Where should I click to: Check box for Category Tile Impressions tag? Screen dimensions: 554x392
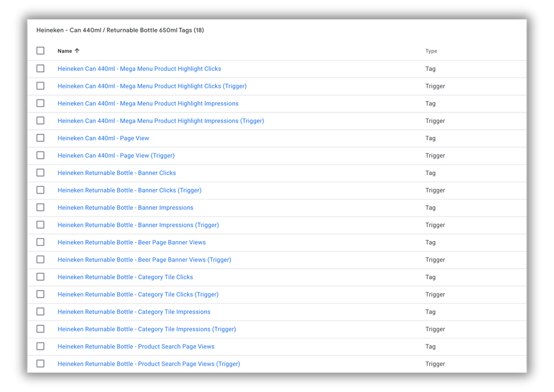(40, 311)
